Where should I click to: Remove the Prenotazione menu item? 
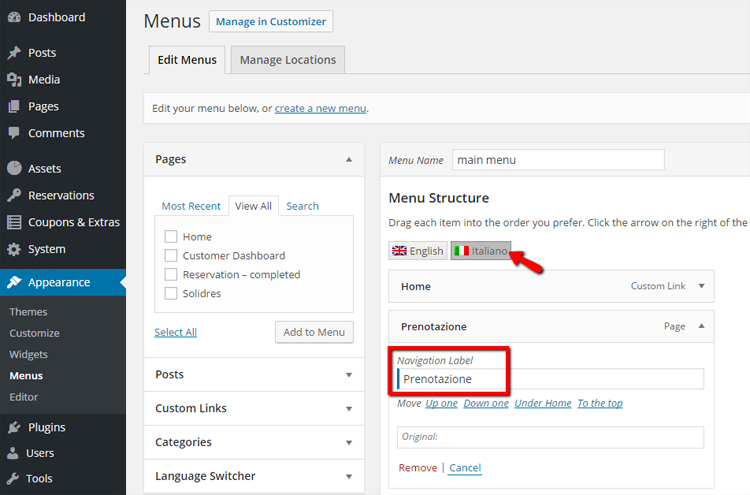418,468
